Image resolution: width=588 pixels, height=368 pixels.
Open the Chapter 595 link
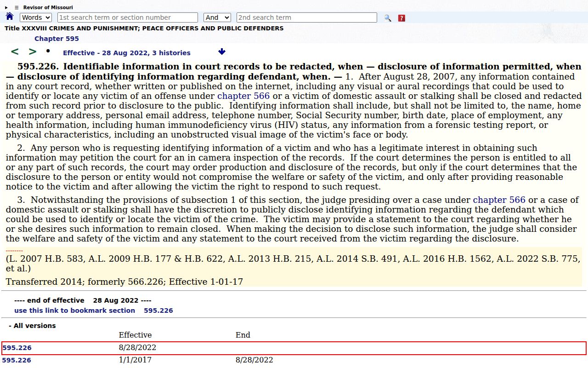point(57,39)
